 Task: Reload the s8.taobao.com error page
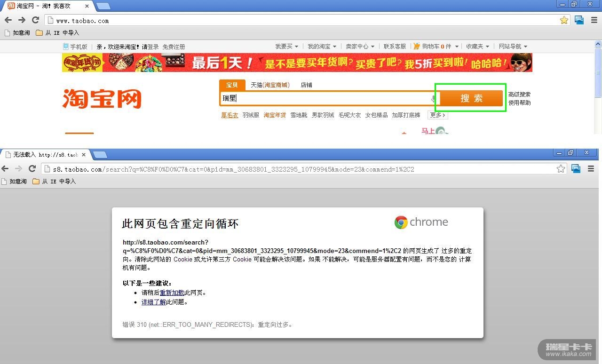(x=32, y=168)
